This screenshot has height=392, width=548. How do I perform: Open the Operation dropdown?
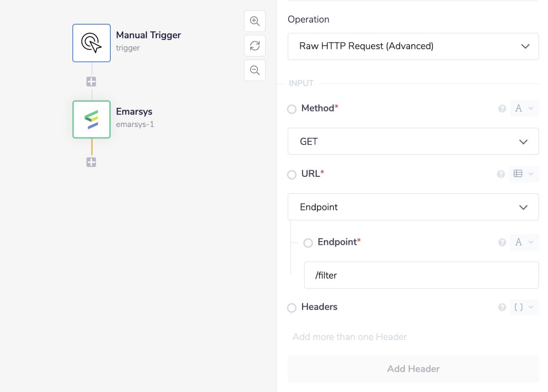pyautogui.click(x=413, y=47)
